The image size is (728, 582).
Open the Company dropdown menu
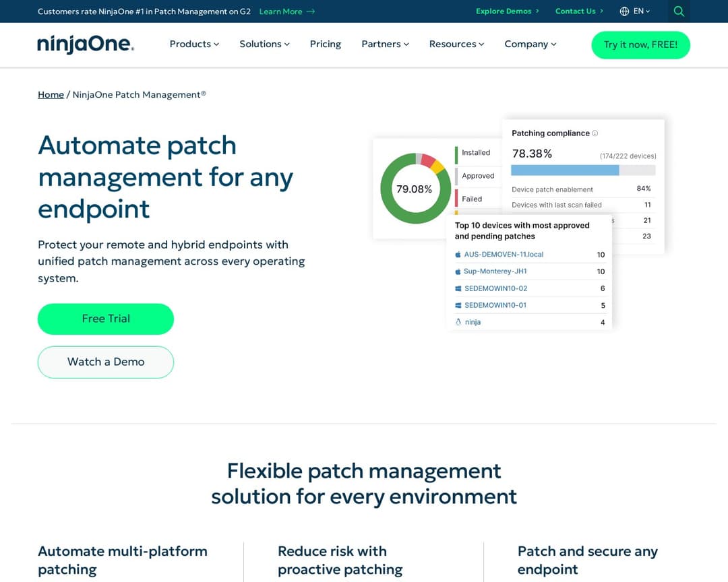click(x=530, y=44)
